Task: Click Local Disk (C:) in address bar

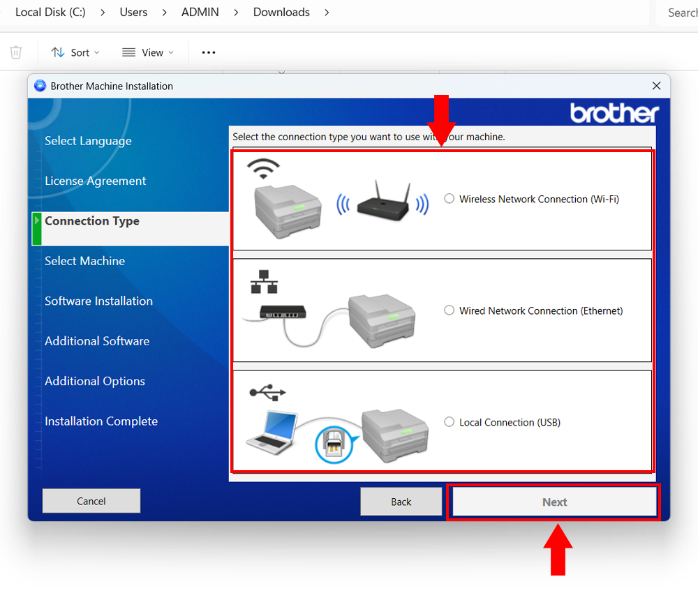Action: (x=50, y=12)
